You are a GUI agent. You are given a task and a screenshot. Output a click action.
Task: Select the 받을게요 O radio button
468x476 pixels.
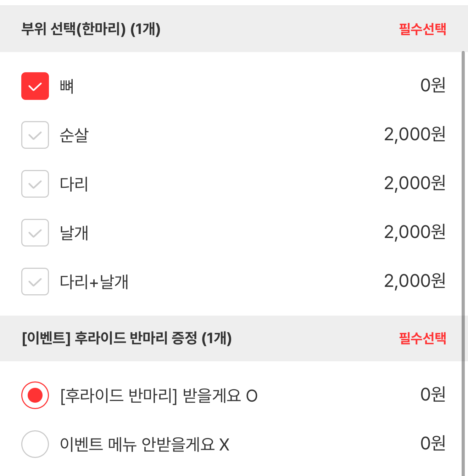pos(35,395)
